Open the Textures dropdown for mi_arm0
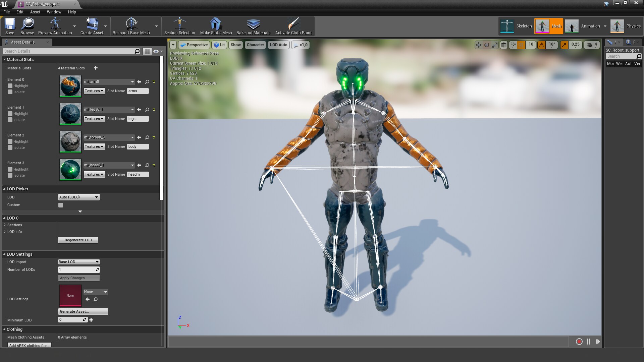Viewport: 644px width, 362px height. coord(94,91)
